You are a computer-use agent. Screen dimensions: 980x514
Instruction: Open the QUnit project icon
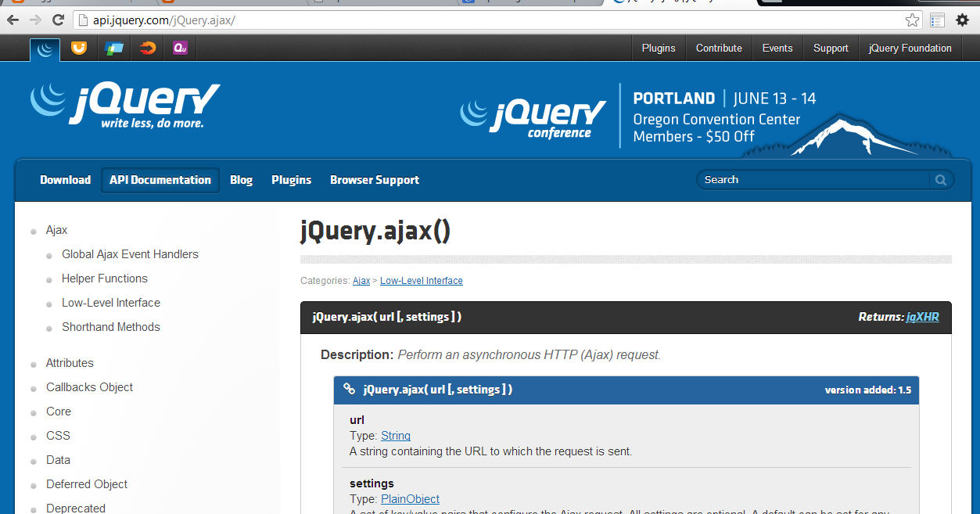click(x=181, y=49)
